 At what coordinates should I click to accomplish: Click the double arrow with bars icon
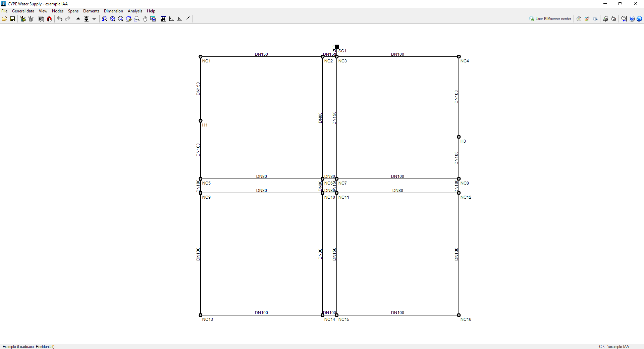(x=86, y=19)
